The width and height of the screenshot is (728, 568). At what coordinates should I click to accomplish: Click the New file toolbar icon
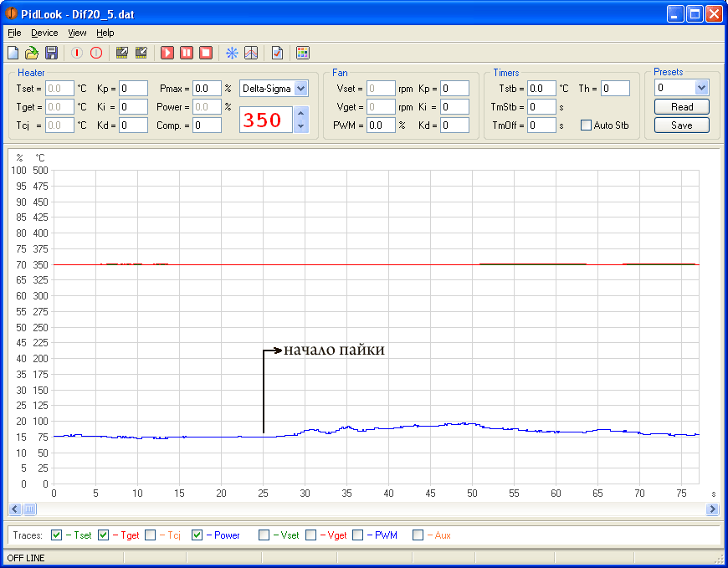coord(13,53)
